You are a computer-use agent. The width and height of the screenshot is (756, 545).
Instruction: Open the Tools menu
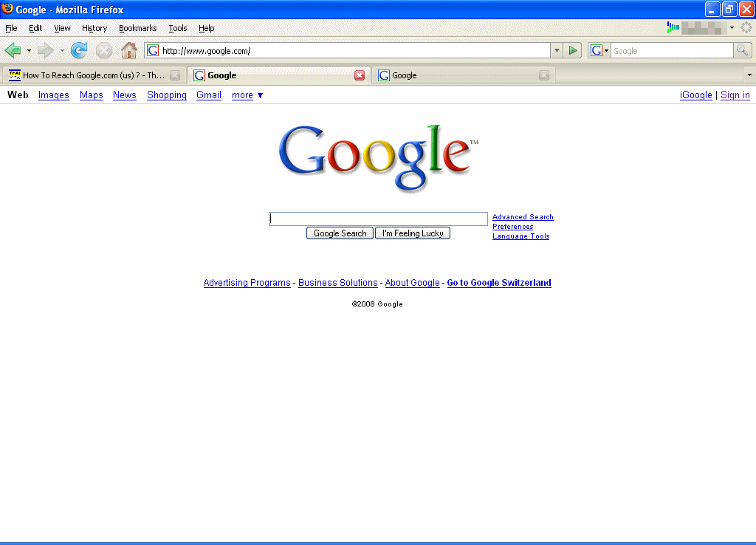point(177,28)
